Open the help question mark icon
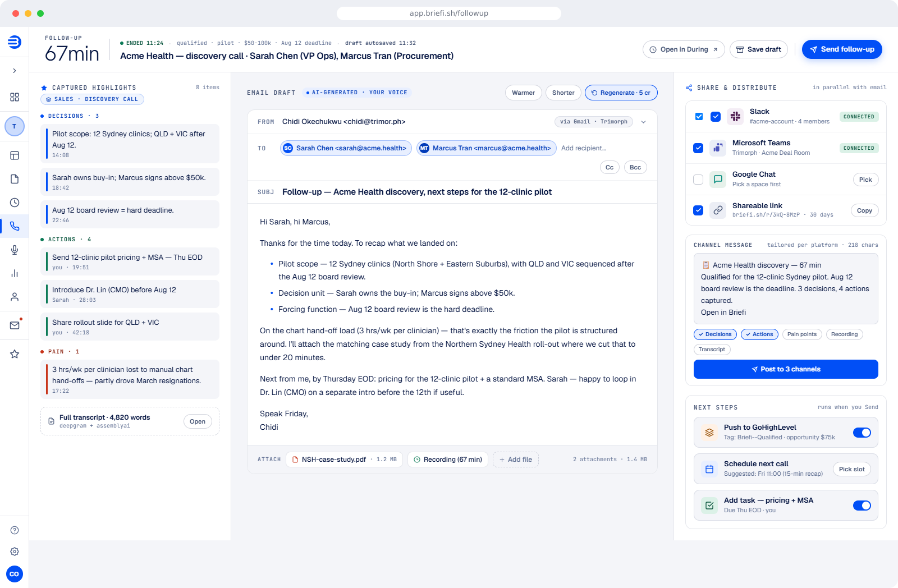898x588 pixels. 15,530
